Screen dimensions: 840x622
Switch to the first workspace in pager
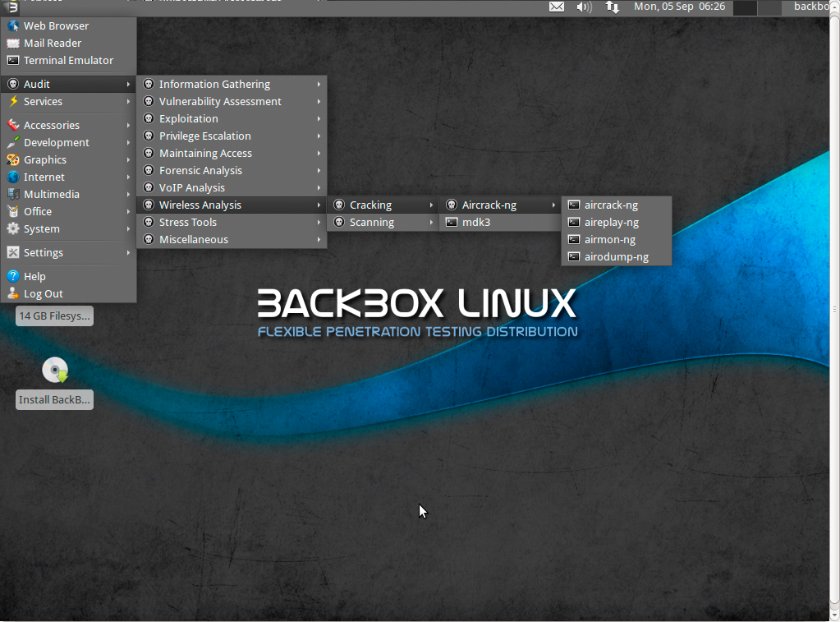tap(745, 7)
